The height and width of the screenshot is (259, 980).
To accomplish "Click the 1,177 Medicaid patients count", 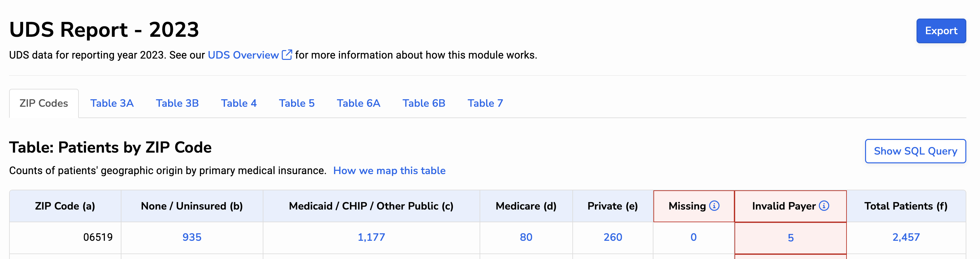I will point(371,237).
